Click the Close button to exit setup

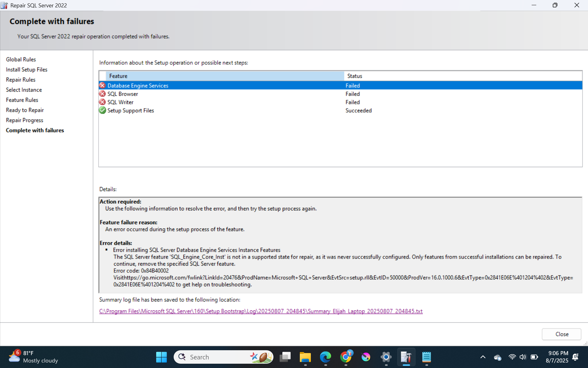click(x=562, y=334)
